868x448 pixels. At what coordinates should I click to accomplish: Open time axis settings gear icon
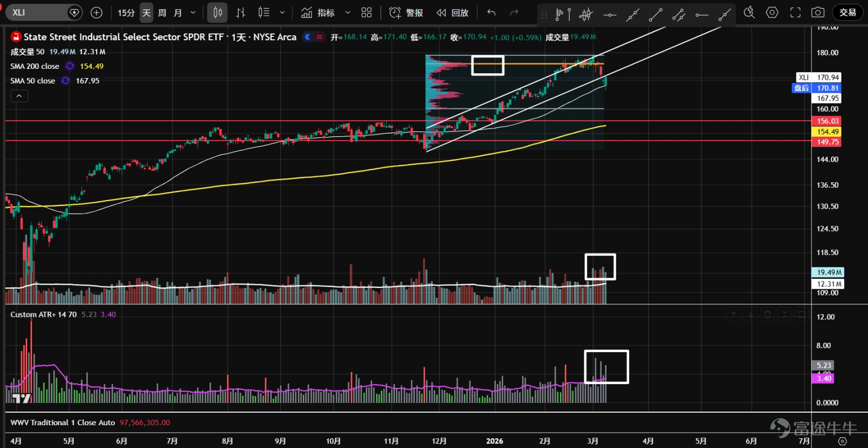tap(842, 441)
